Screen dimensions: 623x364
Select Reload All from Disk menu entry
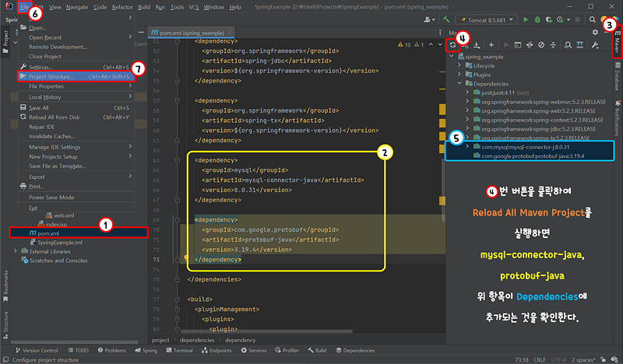[76, 117]
